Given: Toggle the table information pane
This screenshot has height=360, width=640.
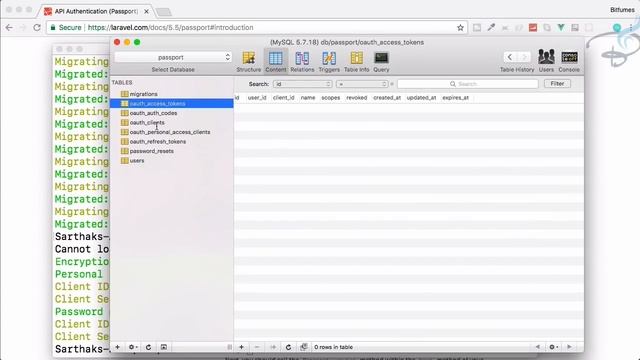Looking at the screenshot, I should (x=164, y=347).
